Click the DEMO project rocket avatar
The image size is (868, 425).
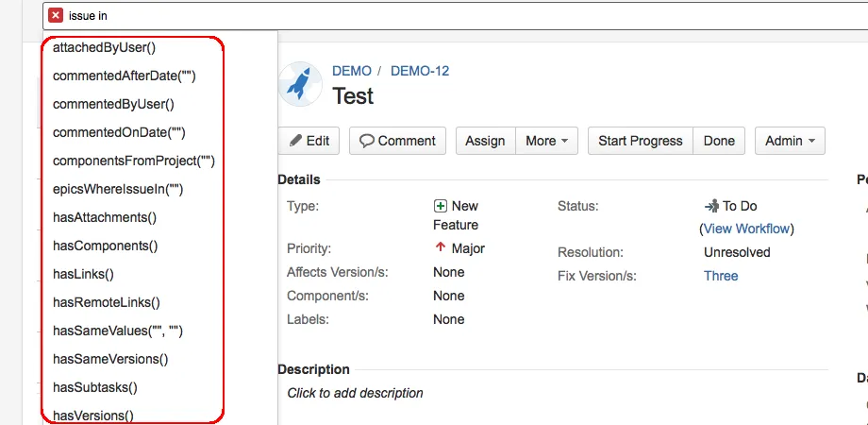[300, 84]
